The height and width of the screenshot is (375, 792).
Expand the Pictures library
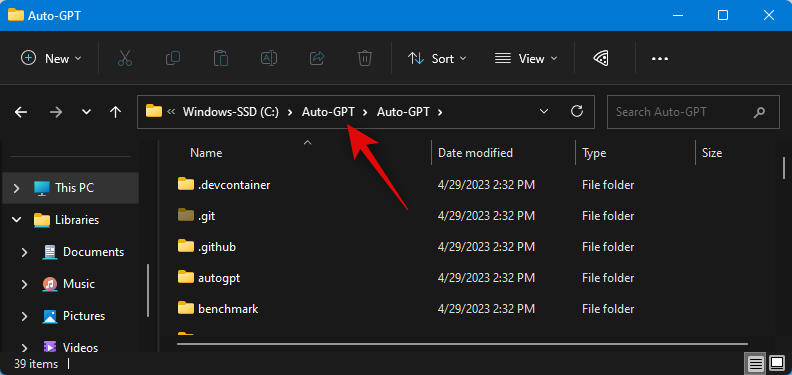coord(24,316)
